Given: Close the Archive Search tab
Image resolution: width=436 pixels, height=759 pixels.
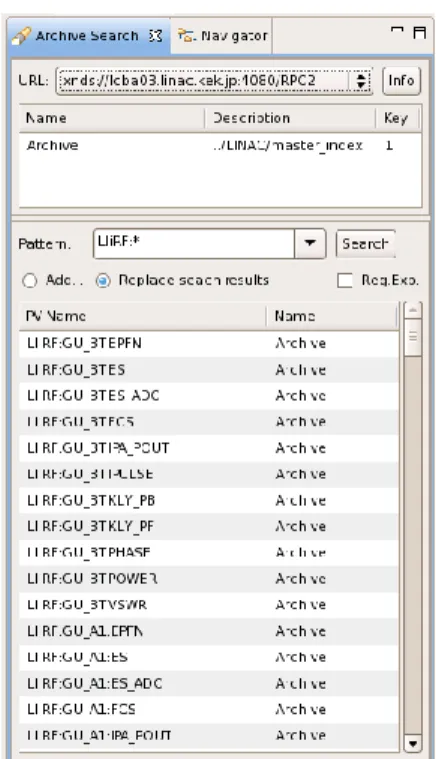Looking at the screenshot, I should click(155, 36).
